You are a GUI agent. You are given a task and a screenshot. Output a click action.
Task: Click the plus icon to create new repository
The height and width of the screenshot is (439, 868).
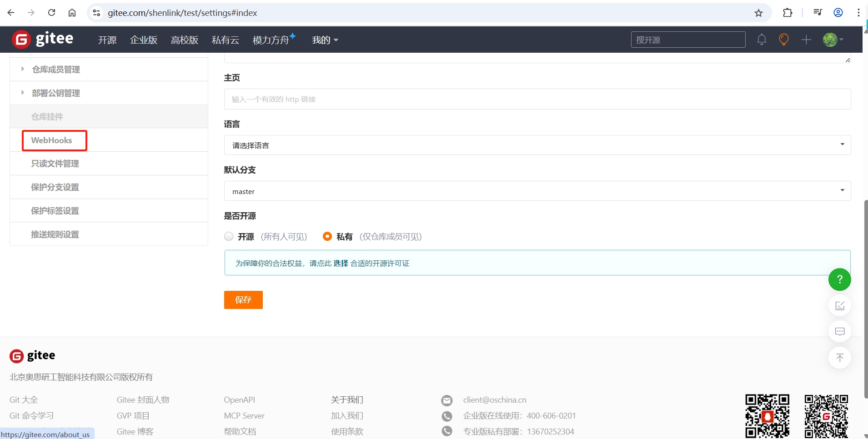point(807,40)
